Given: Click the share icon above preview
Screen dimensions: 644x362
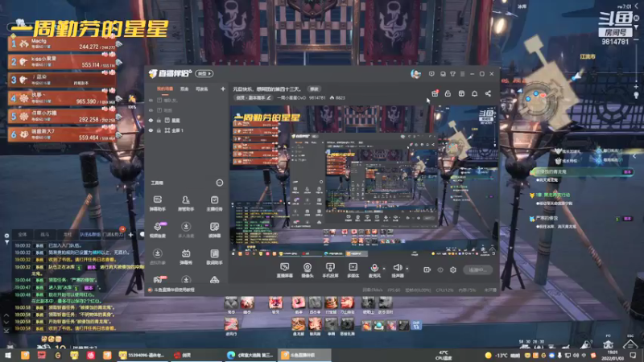Looking at the screenshot, I should pos(488,93).
